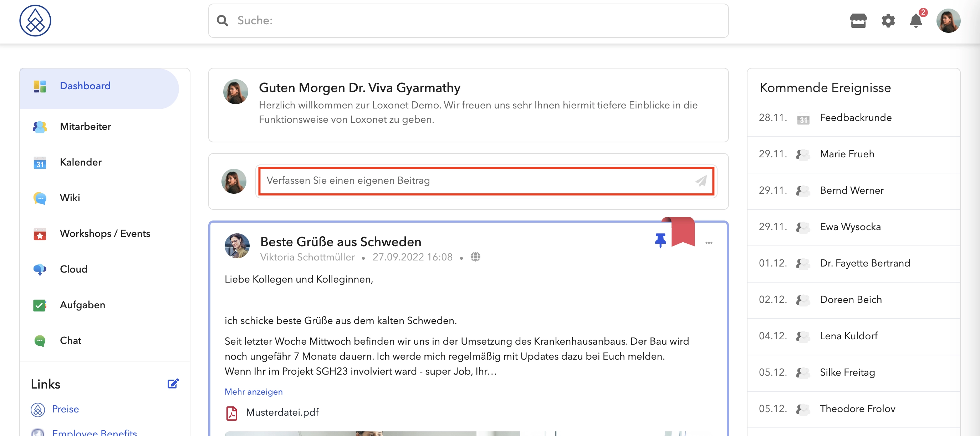Image resolution: width=980 pixels, height=436 pixels.
Task: Click the globe visibility icon
Action: pyautogui.click(x=475, y=257)
